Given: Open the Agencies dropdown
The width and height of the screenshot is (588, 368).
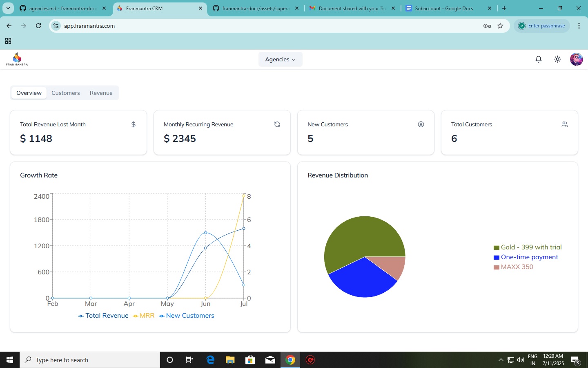Looking at the screenshot, I should (x=280, y=59).
